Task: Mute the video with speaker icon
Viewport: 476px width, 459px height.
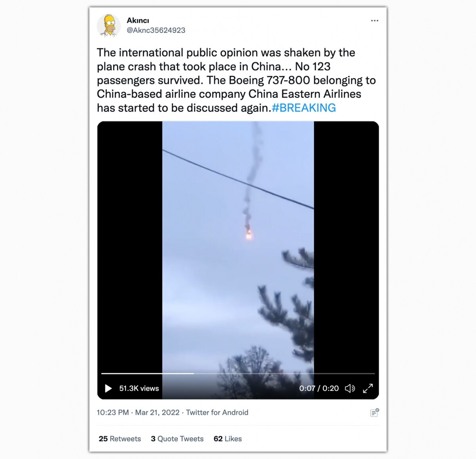Action: (350, 388)
